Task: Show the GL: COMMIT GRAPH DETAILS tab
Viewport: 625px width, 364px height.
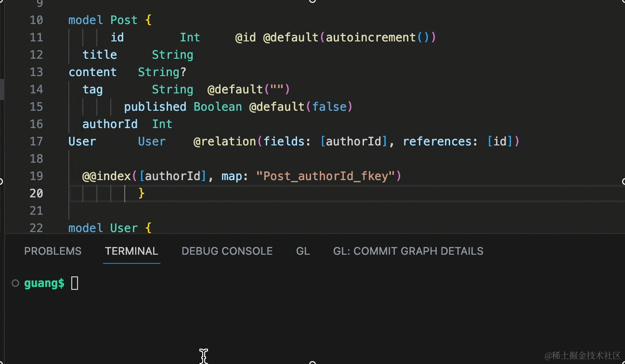Action: [x=408, y=251]
